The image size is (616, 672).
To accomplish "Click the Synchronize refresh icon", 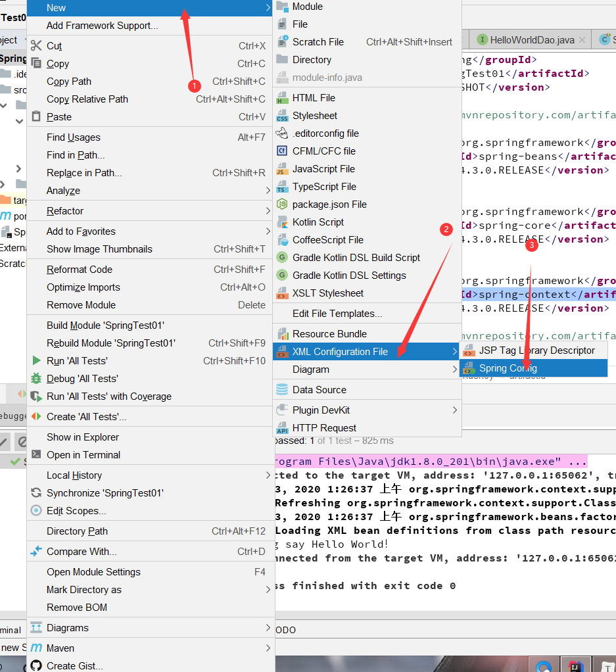I will pos(36,493).
